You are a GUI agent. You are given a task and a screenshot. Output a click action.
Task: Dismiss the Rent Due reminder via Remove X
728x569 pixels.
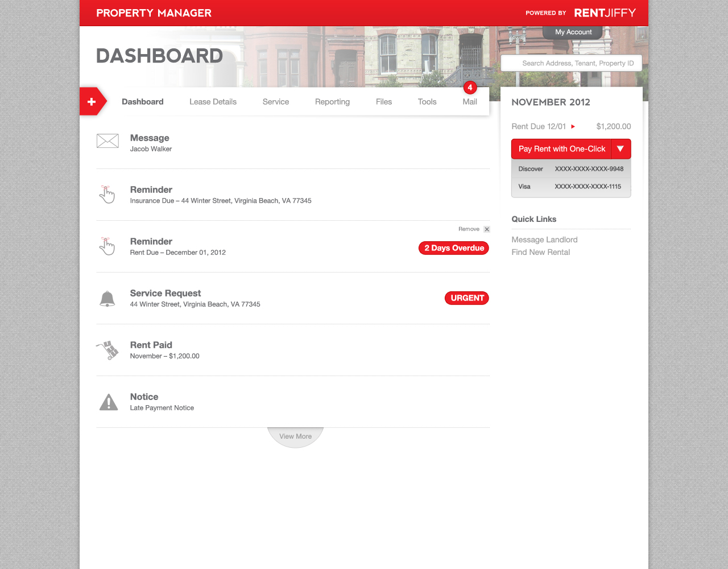[487, 229]
